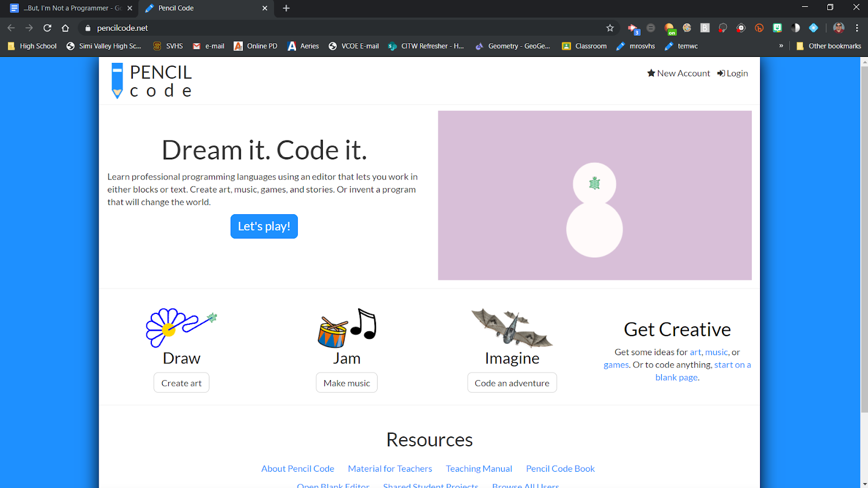The image size is (868, 488).
Task: Open the Chrome three-dot menu
Action: point(857,28)
